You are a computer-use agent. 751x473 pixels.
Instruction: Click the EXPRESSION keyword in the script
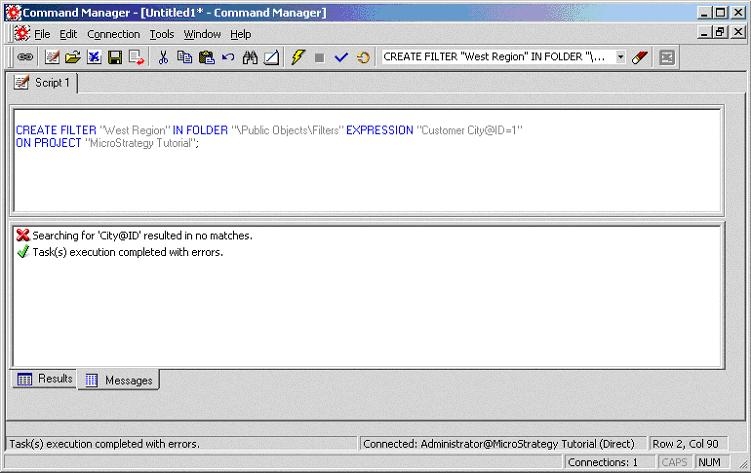(x=379, y=130)
